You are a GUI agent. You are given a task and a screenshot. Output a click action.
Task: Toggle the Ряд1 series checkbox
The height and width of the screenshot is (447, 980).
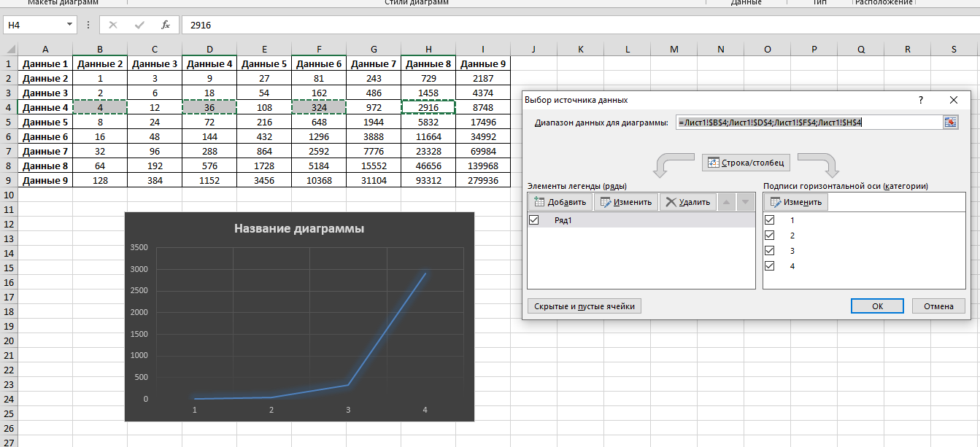point(533,219)
